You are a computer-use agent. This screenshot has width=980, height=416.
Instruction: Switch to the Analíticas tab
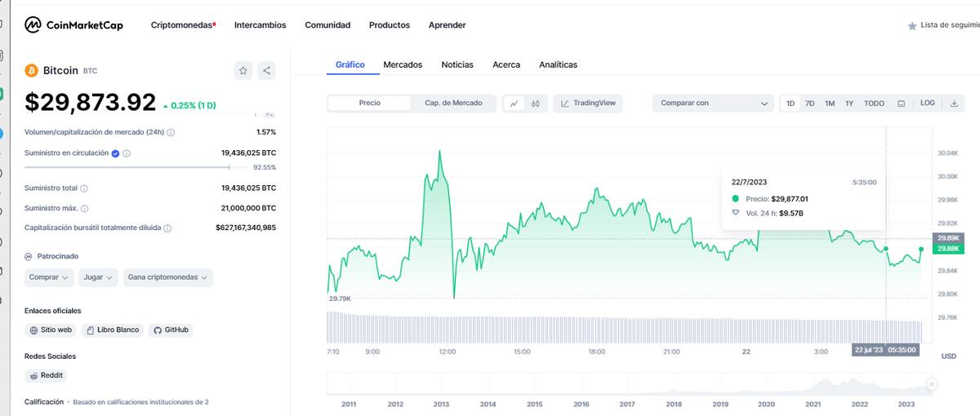point(558,64)
